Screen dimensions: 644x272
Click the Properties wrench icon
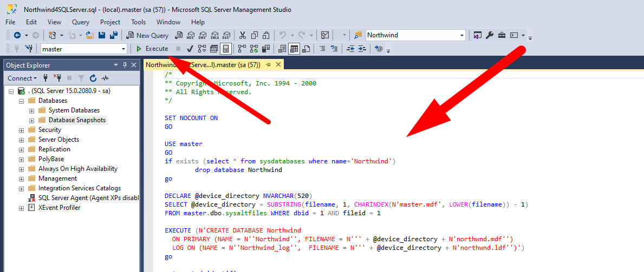[490, 35]
